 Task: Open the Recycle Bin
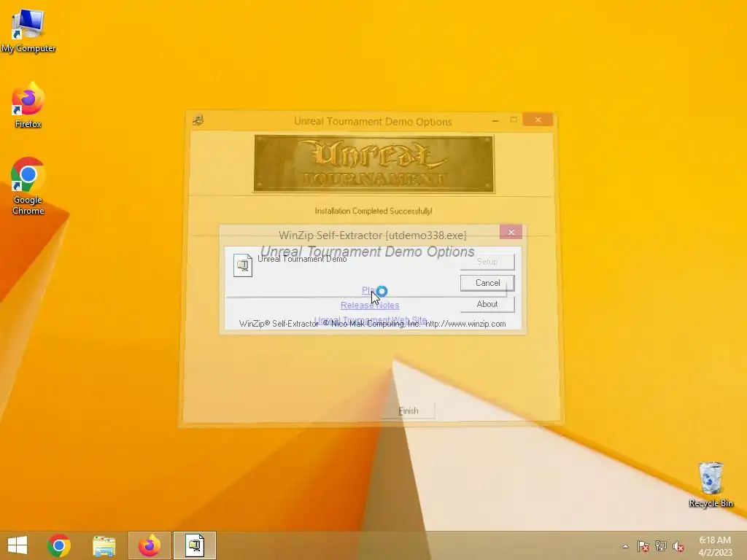[711, 485]
